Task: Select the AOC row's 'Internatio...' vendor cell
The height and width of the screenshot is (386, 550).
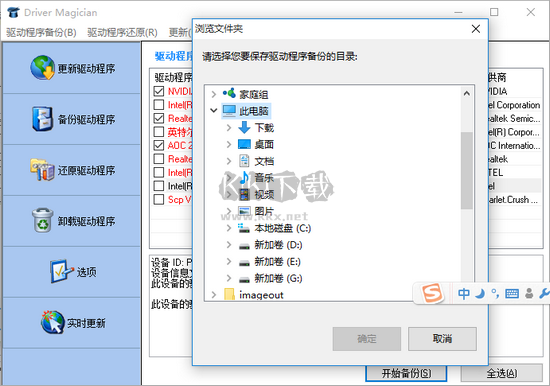Action: [514, 145]
